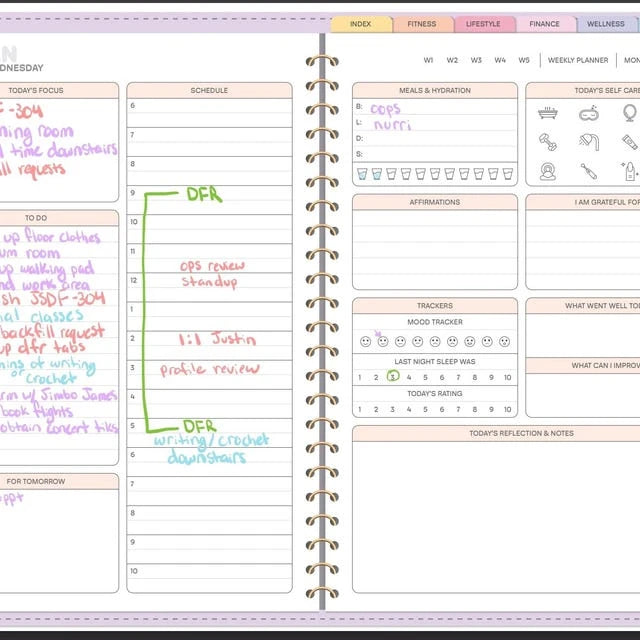Tap the nail polish self-care icon
The height and width of the screenshot is (640, 640).
point(630,171)
